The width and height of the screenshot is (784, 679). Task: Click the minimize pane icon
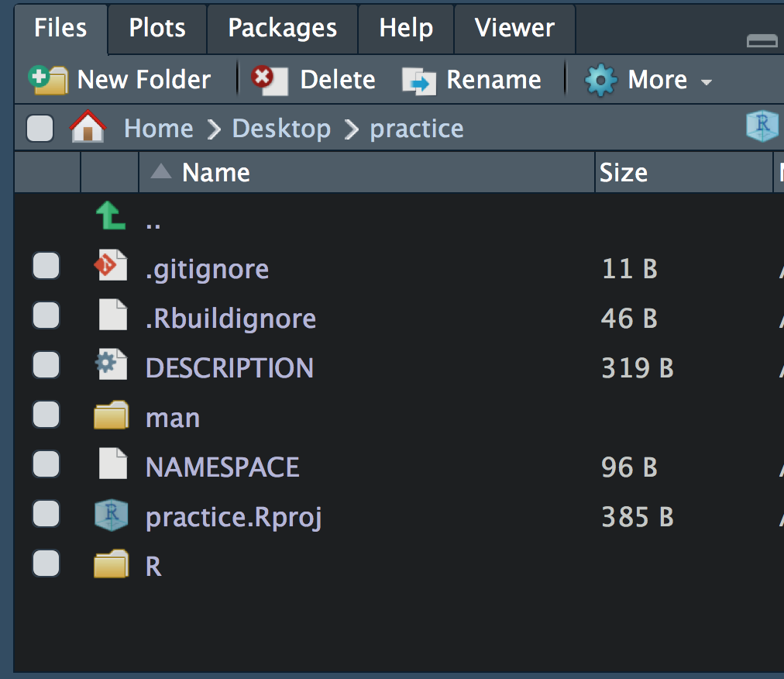pos(762,40)
